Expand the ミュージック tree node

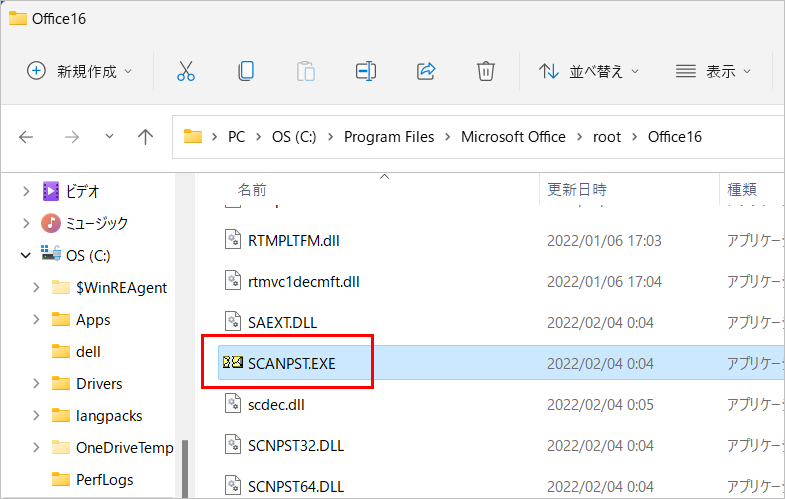pos(26,223)
